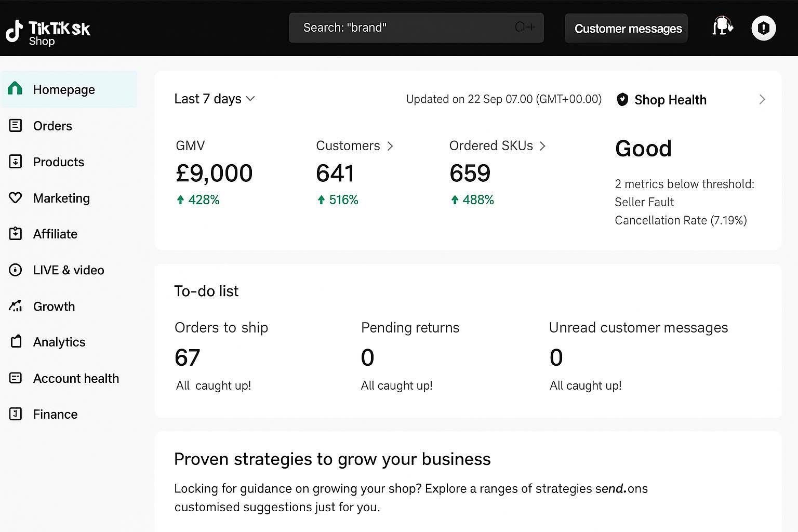Go to Account health menu item
This screenshot has height=532, width=798.
[76, 378]
